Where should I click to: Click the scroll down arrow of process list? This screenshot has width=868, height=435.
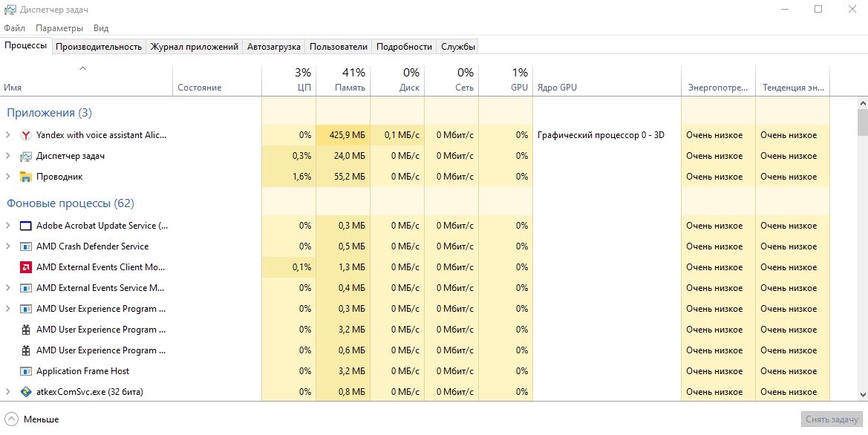click(861, 395)
